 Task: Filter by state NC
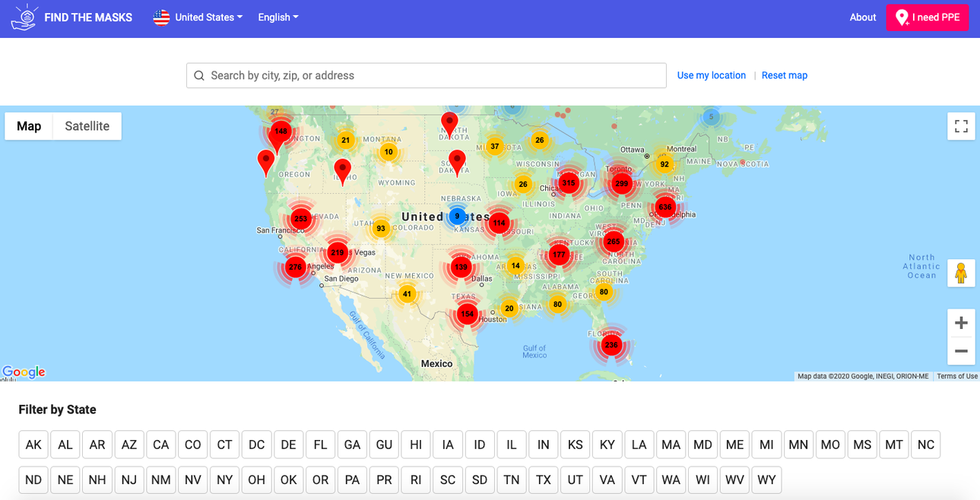[925, 445]
